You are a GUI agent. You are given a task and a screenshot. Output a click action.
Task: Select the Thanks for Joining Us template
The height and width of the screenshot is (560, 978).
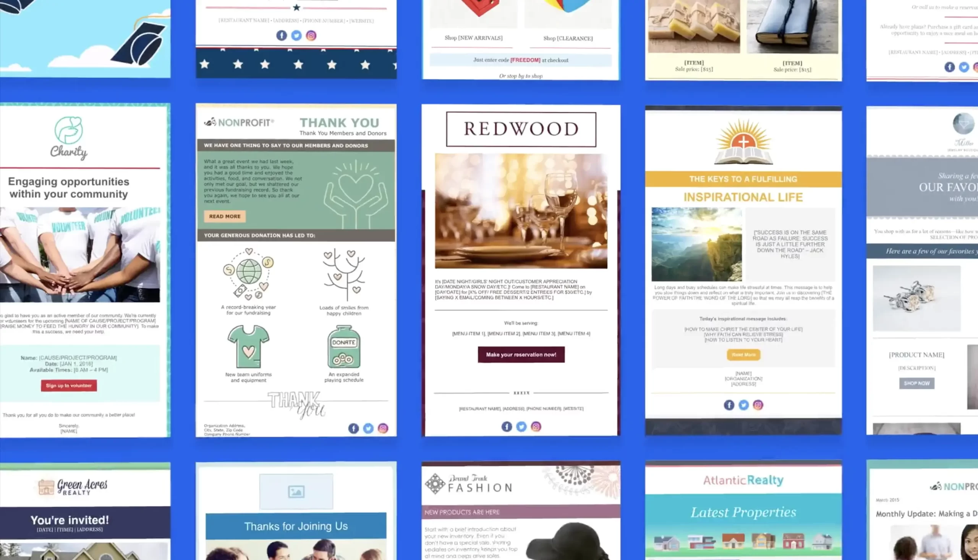[296, 511]
